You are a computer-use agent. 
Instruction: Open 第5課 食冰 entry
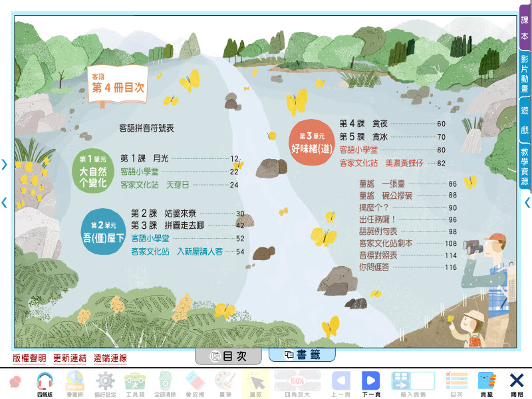pos(392,137)
